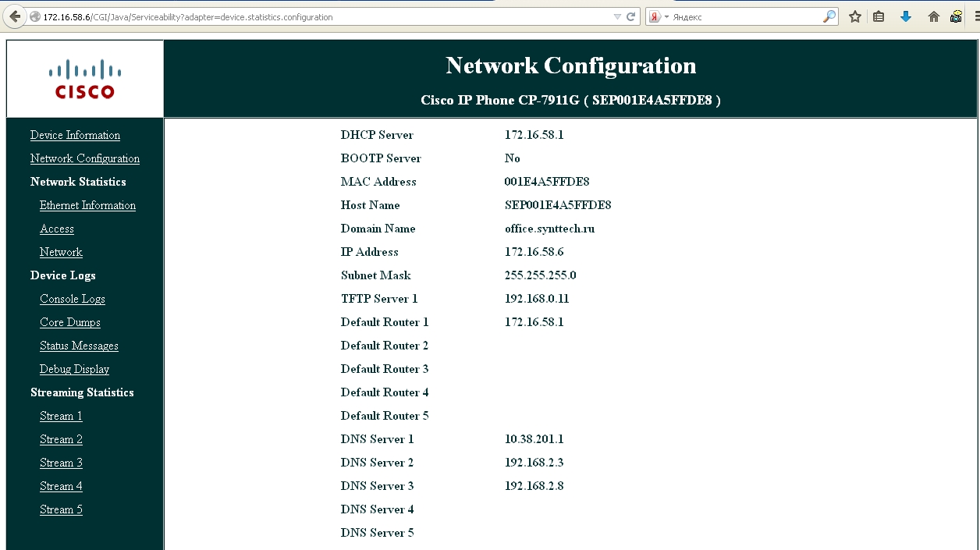Go to the home page icon
The height and width of the screenshot is (550, 980).
click(x=933, y=16)
